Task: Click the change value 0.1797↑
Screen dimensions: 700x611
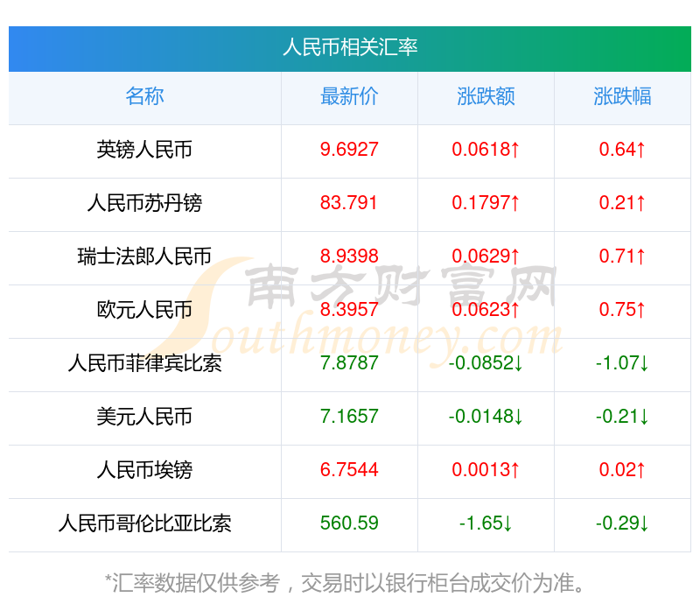Action: coord(486,203)
